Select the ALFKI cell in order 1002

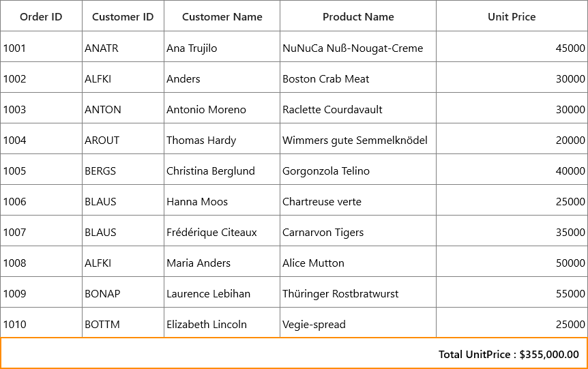coord(123,78)
